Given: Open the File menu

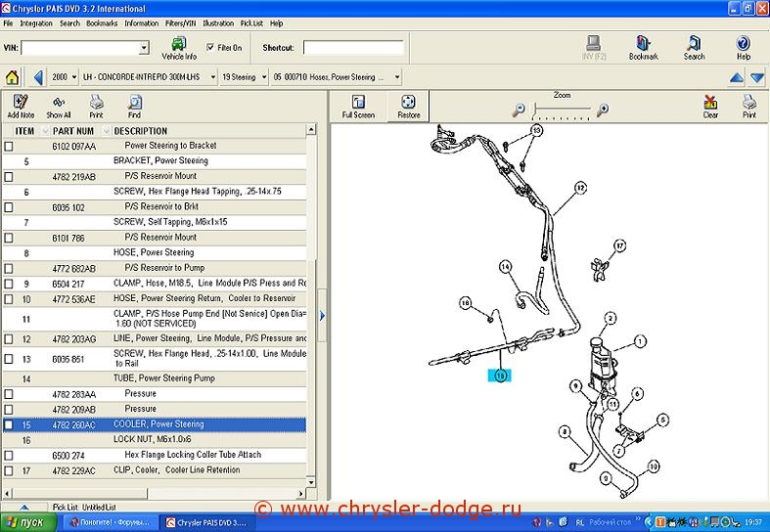Looking at the screenshot, I should 8,23.
